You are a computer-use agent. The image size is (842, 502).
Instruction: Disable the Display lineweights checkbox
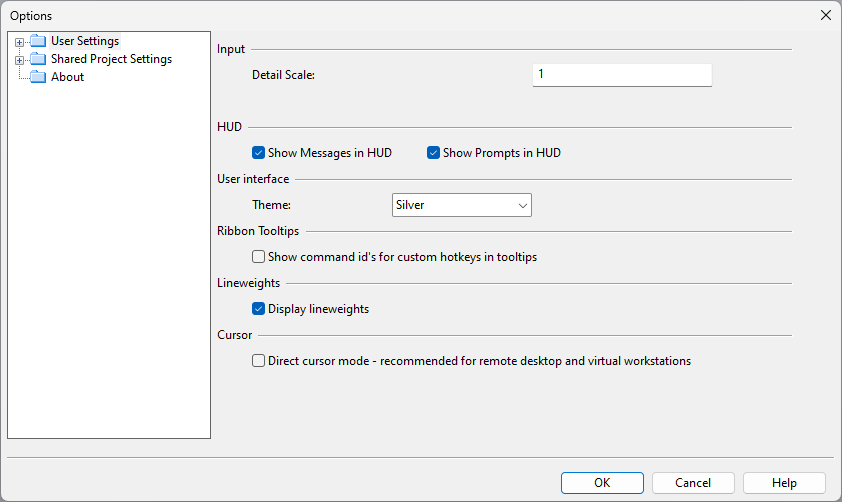click(258, 309)
